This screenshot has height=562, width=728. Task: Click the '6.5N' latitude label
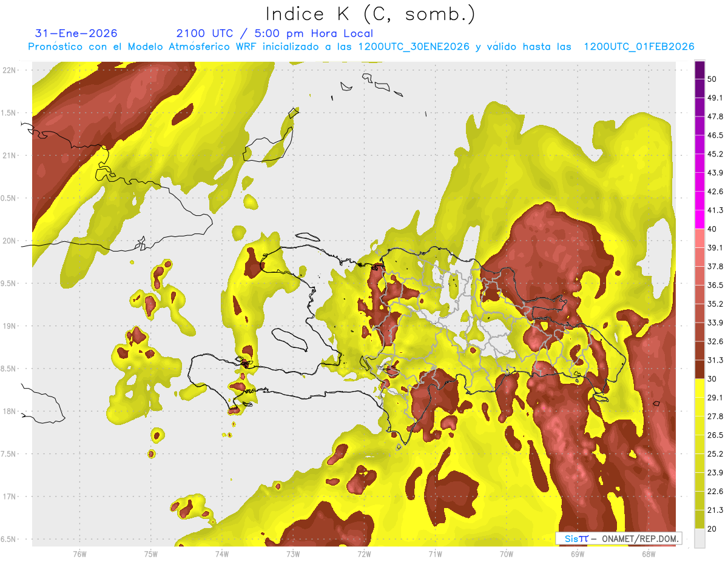(9, 539)
